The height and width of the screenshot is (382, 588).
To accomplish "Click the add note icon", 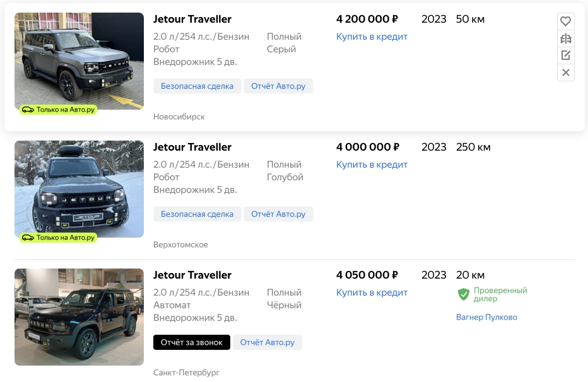I will point(566,55).
